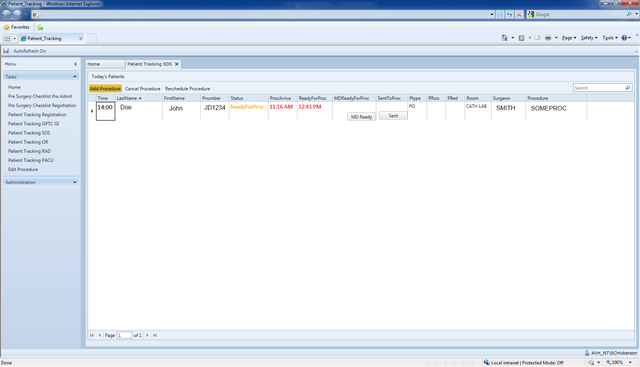Image resolution: width=640 pixels, height=367 pixels.
Task: Click the ReadyForProc status text
Action: 247,107
